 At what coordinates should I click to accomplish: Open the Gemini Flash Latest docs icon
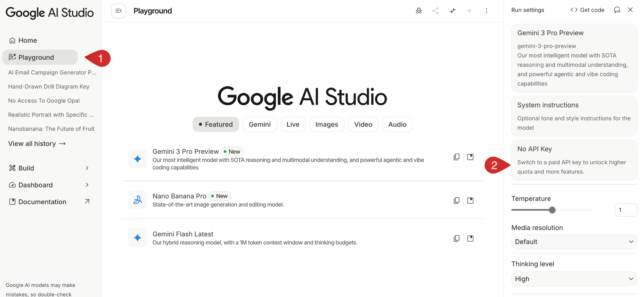pos(470,238)
